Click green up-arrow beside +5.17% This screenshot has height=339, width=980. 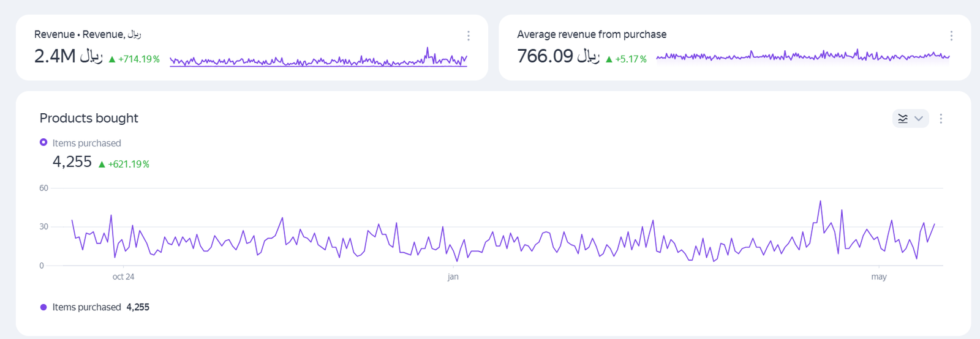[x=609, y=59]
